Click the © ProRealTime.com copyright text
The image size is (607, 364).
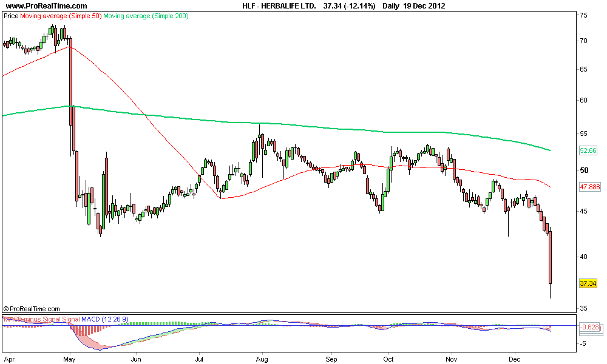tap(32, 309)
